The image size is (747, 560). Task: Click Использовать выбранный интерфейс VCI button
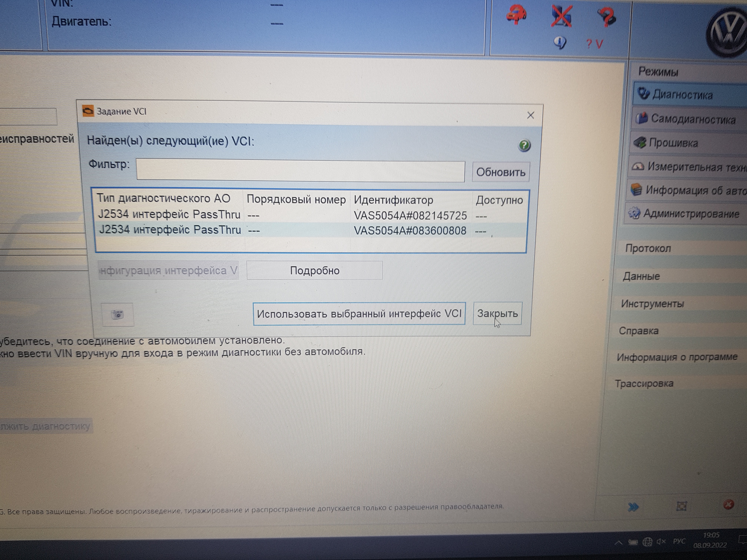pyautogui.click(x=359, y=314)
